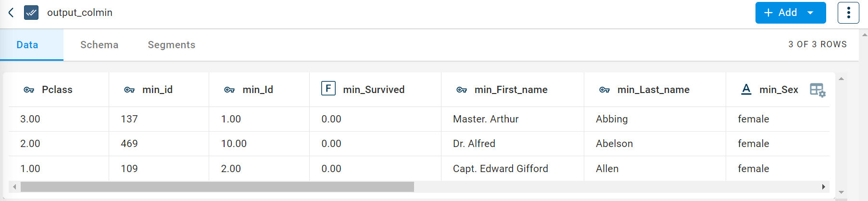This screenshot has height=201, width=868.
Task: Click the scroll right arrow of the table
Action: 823,187
